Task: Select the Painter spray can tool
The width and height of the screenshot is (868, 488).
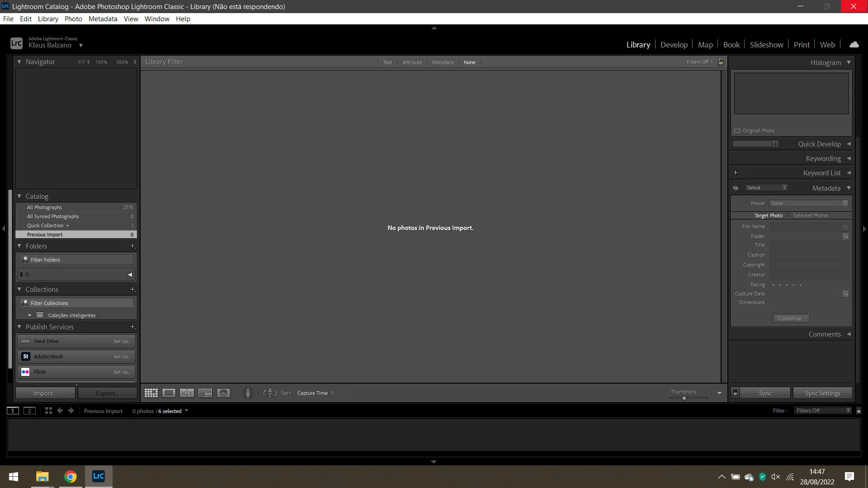Action: coord(248,393)
